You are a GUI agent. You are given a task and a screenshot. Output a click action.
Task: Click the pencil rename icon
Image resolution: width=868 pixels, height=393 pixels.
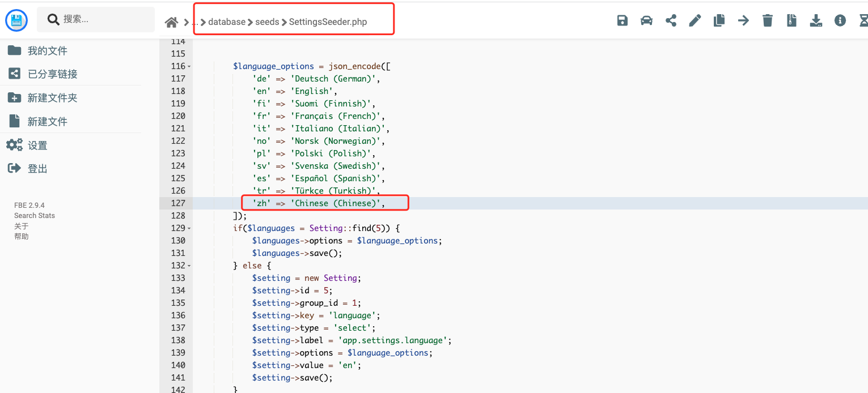pyautogui.click(x=695, y=21)
